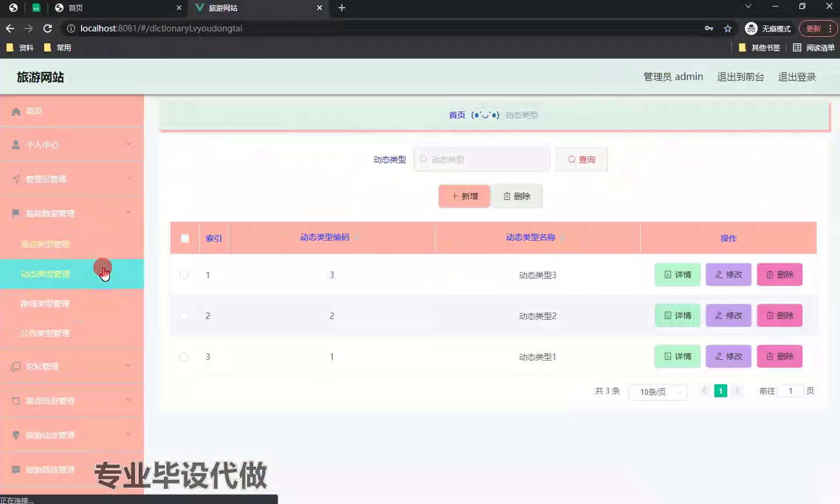Click the 动态类型 search input field
This screenshot has width=840, height=504.
[x=482, y=159]
